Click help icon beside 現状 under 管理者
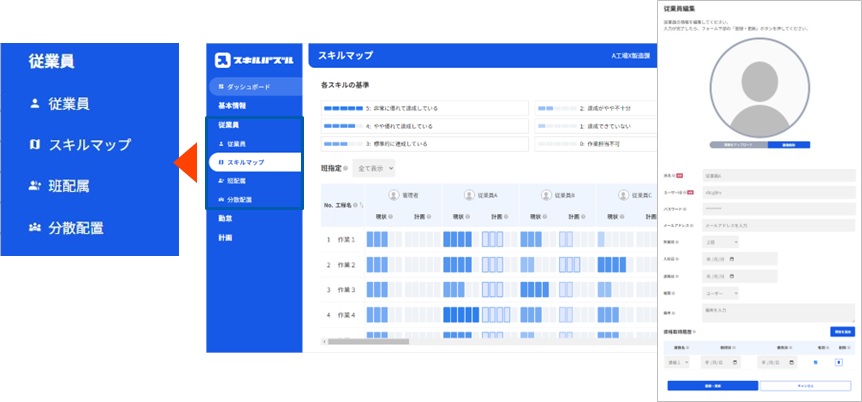 coord(390,217)
